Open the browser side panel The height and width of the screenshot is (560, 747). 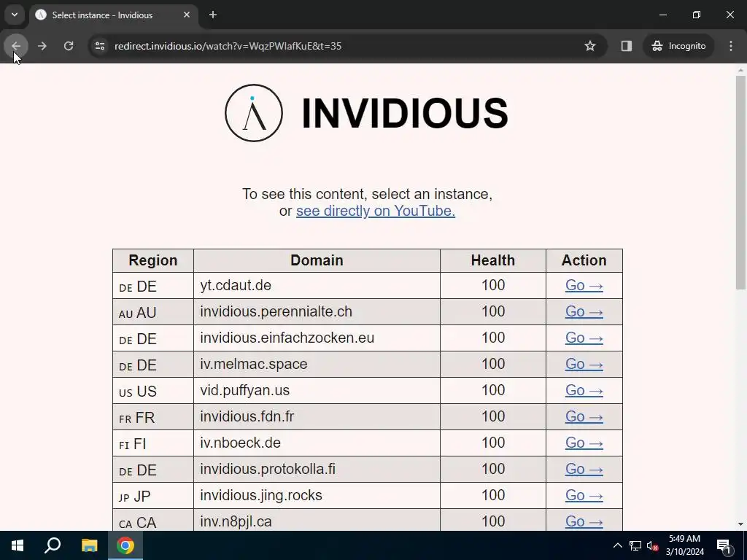[x=626, y=46]
